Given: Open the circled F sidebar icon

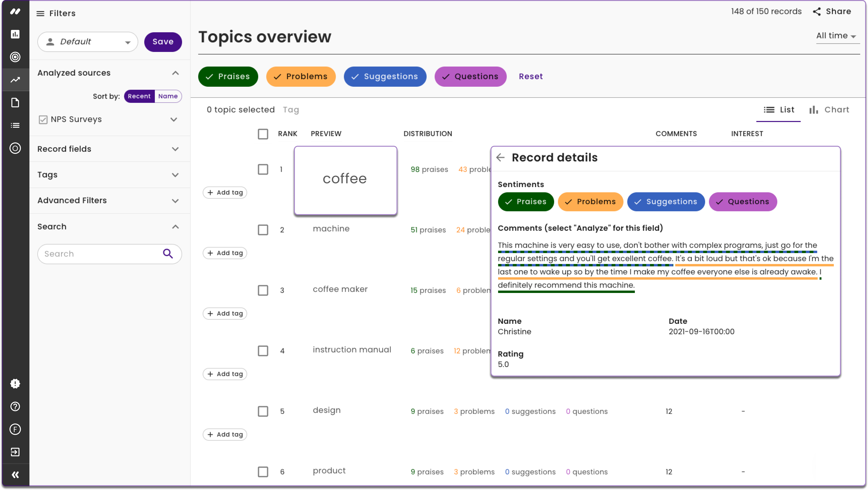Looking at the screenshot, I should (15, 429).
